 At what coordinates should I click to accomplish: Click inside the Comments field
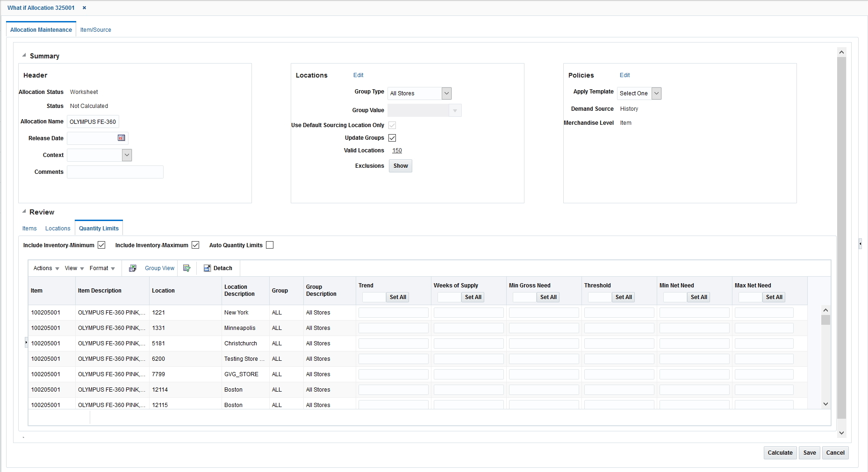pos(115,172)
